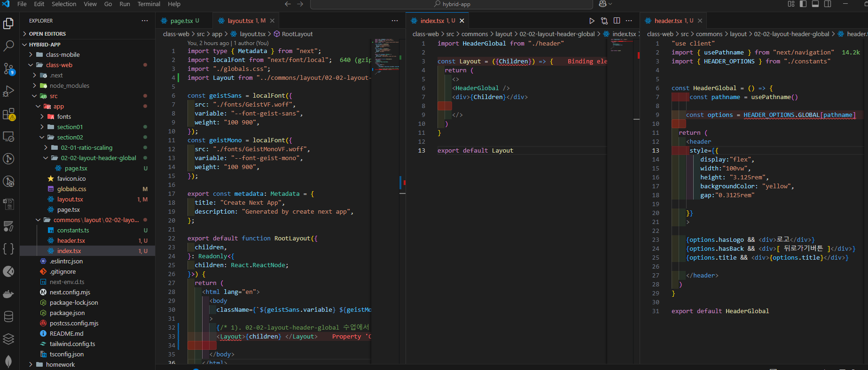Click the hybrid-app command center search box
Screen dimensions: 868x370
[x=452, y=4]
